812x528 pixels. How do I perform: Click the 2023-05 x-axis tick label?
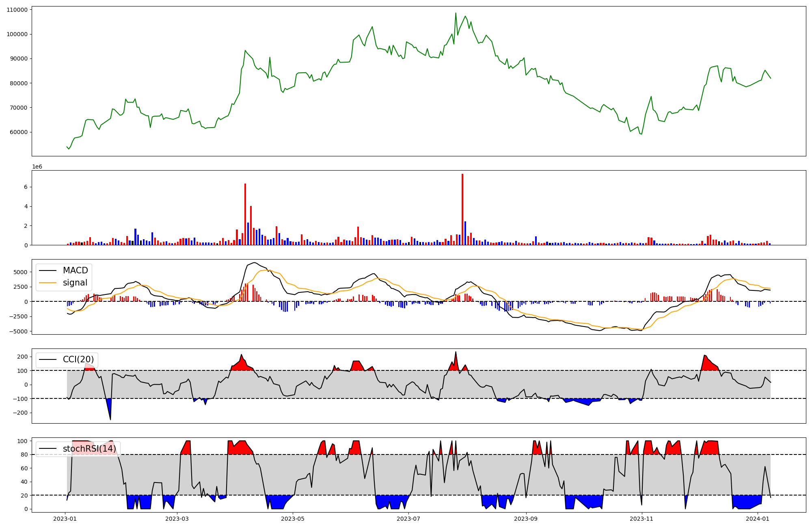293,519
